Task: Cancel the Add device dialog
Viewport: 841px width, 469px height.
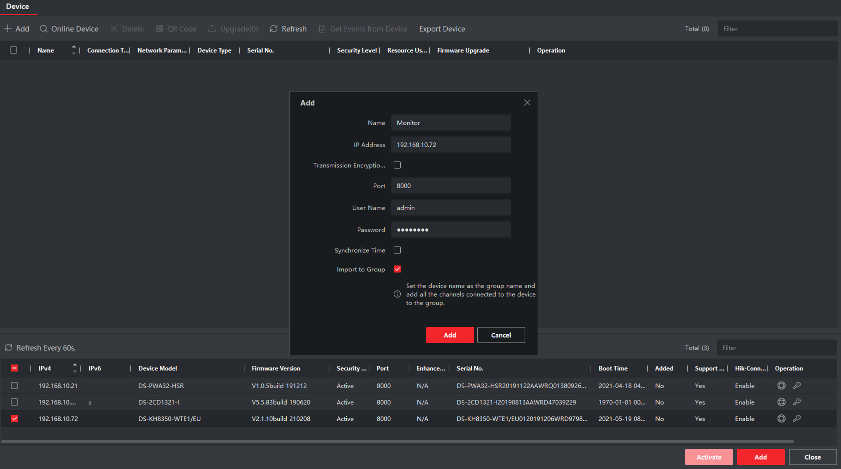Action: pyautogui.click(x=501, y=335)
